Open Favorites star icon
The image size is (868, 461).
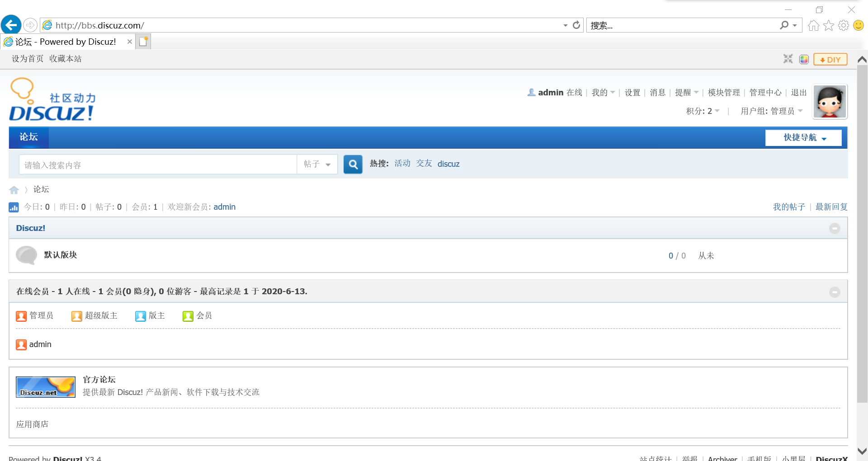(829, 25)
